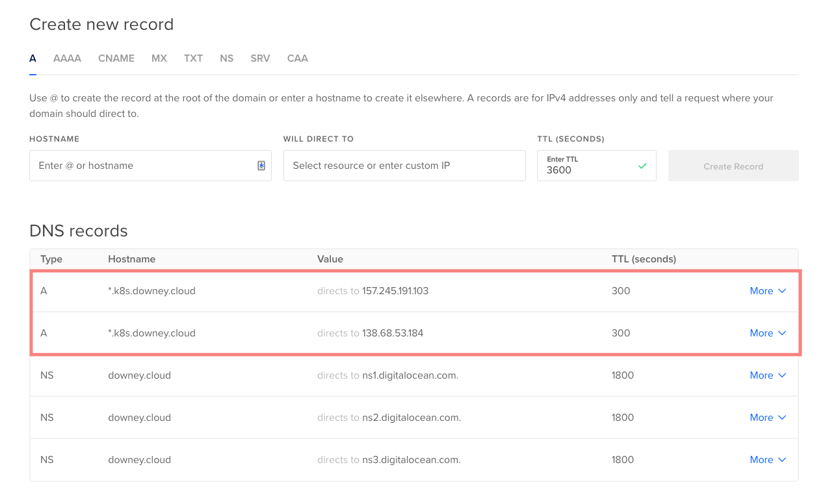Click the TTL 1800 of the ns1 record
Viewport: 825px width, 504px height.
click(623, 375)
